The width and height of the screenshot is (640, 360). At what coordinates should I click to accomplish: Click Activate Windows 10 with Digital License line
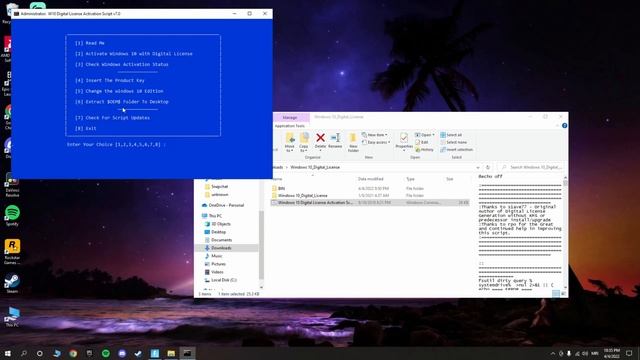[x=133, y=53]
